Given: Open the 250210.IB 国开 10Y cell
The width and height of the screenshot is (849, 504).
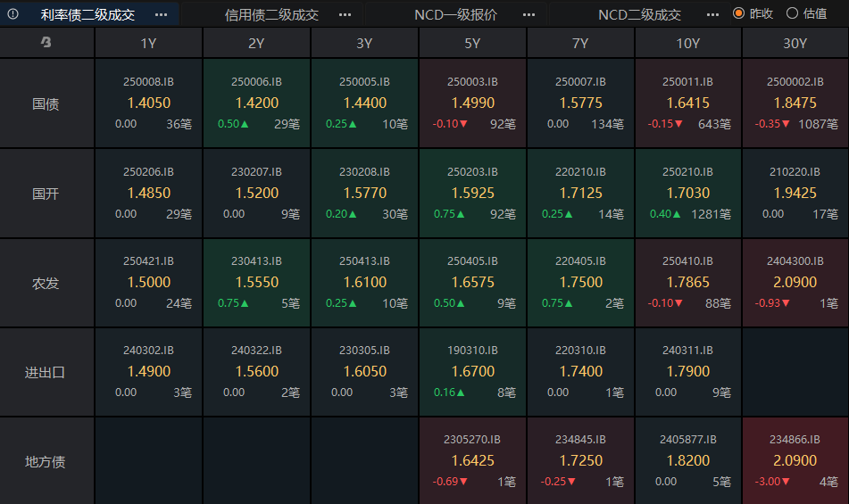Looking at the screenshot, I should click(x=687, y=193).
